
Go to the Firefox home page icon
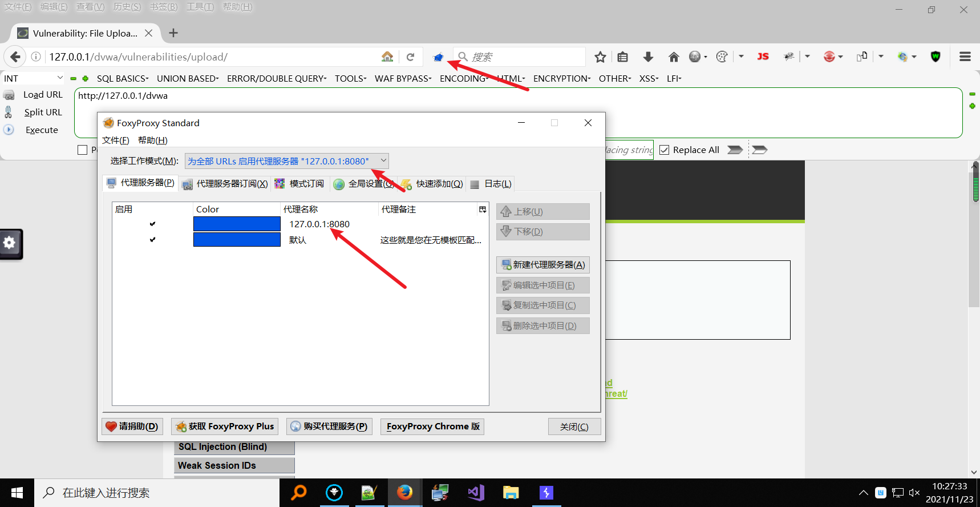click(674, 57)
